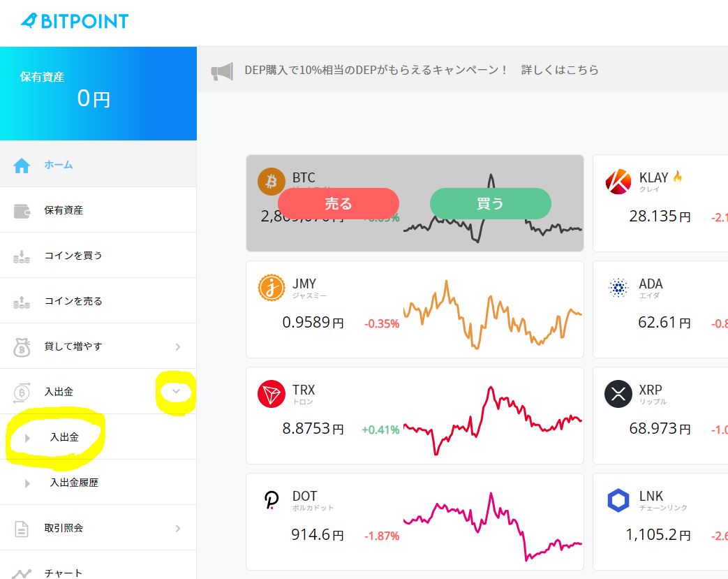Open the JMY price chart card

(x=415, y=309)
